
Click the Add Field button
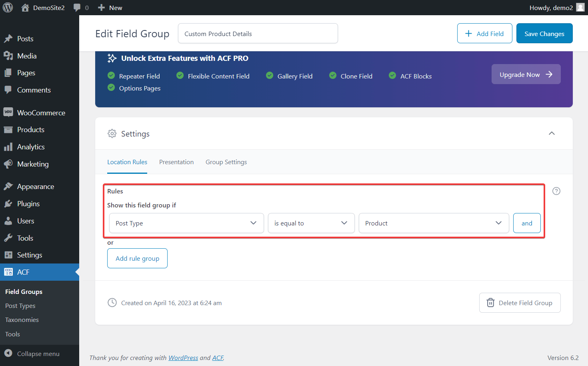tap(485, 33)
